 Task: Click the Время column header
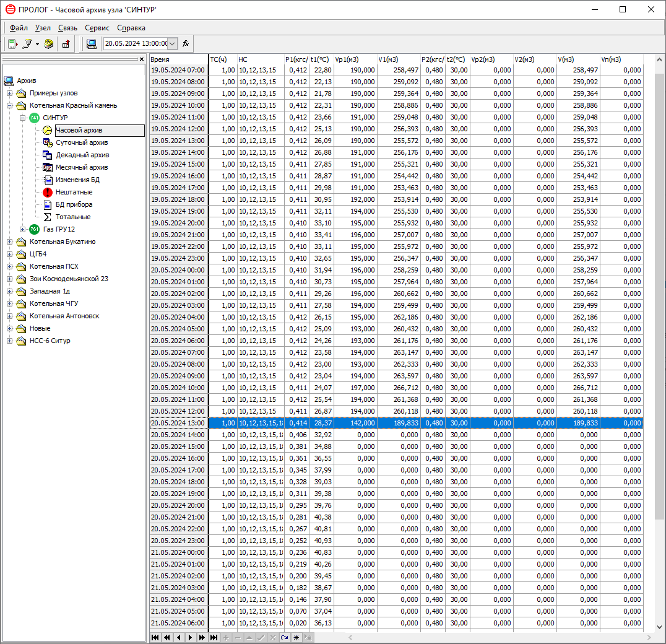178,59
